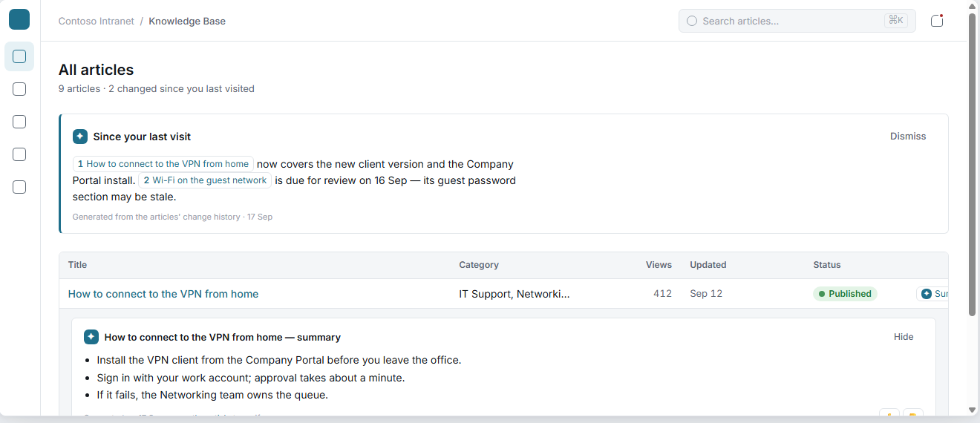Image resolution: width=980 pixels, height=423 pixels.
Task: Sort by the Updated column header
Action: [x=708, y=265]
